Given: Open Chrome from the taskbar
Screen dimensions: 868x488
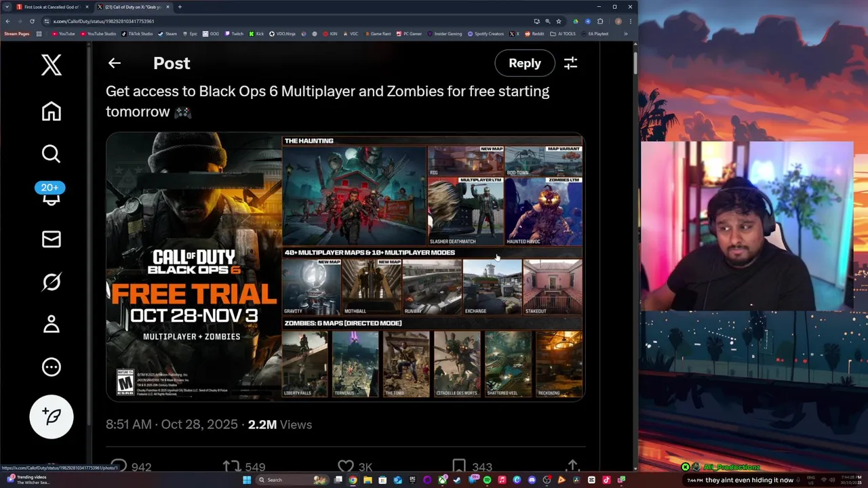Looking at the screenshot, I should pyautogui.click(x=353, y=480).
